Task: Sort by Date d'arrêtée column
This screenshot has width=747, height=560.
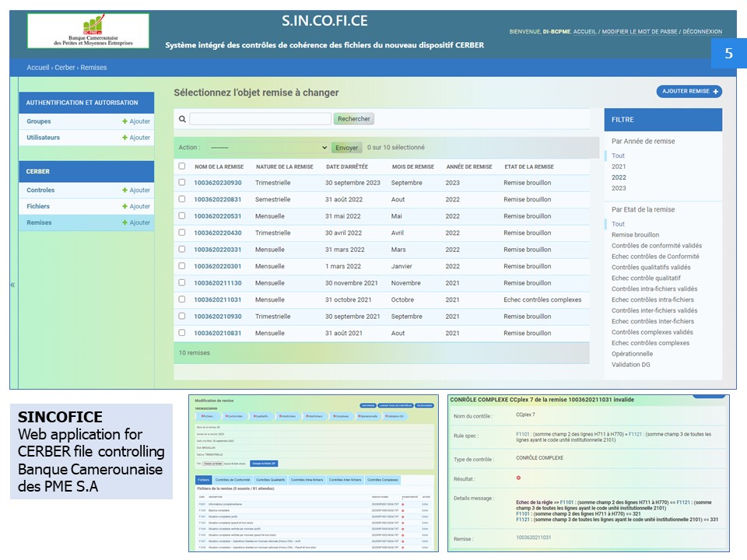Action: click(x=347, y=166)
